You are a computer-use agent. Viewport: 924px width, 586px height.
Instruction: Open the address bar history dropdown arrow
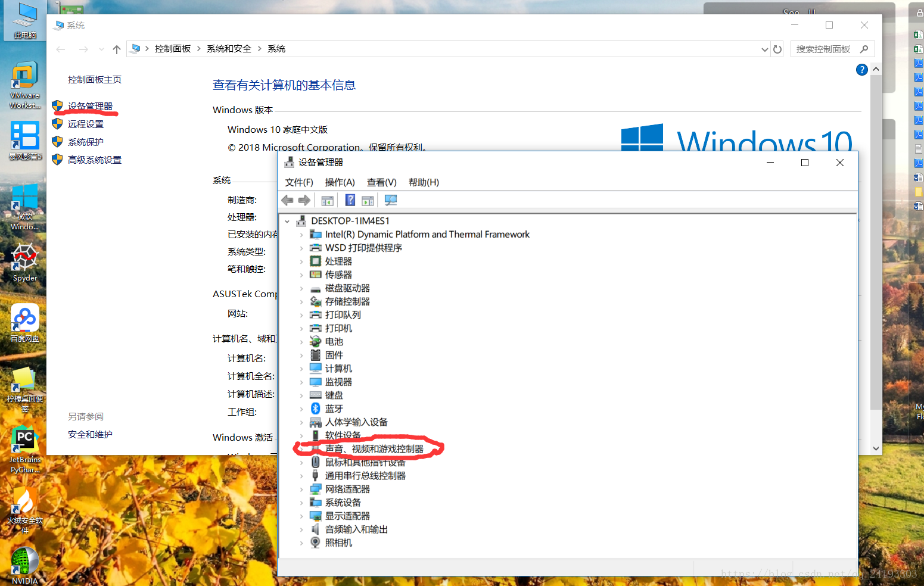click(765, 49)
